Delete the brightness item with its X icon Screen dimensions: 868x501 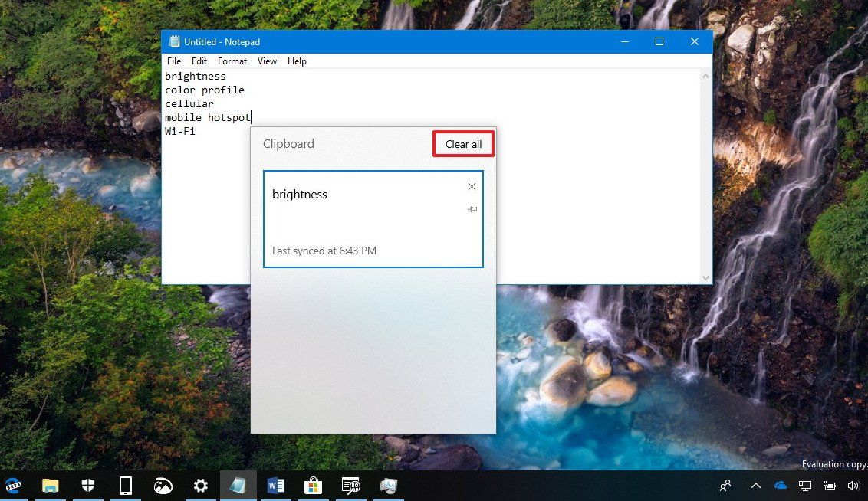[x=472, y=186]
